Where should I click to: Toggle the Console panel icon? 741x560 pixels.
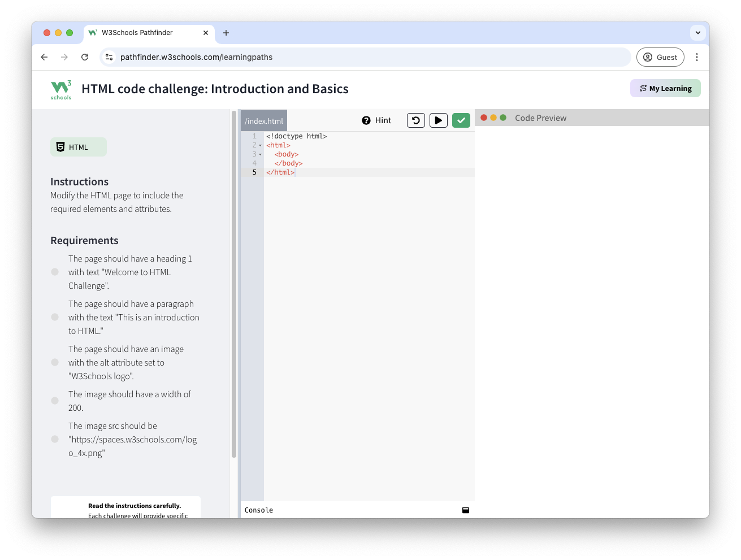click(466, 510)
